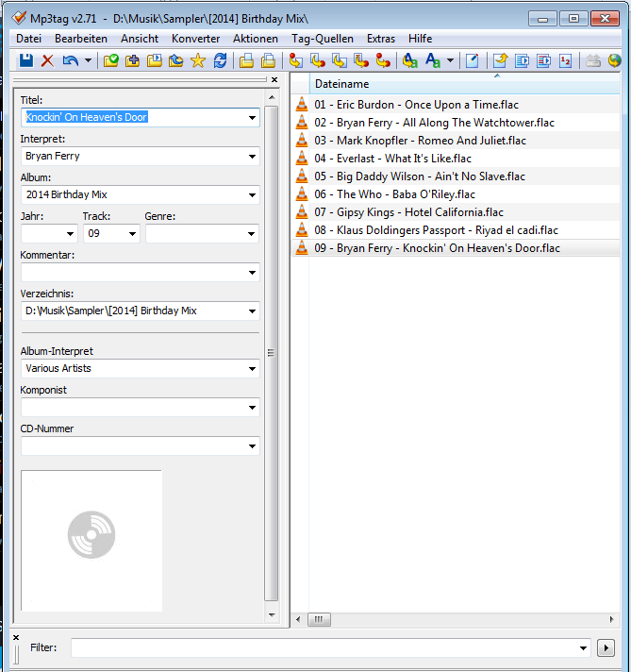Click the Text file to Tag converter icon

(x=361, y=60)
